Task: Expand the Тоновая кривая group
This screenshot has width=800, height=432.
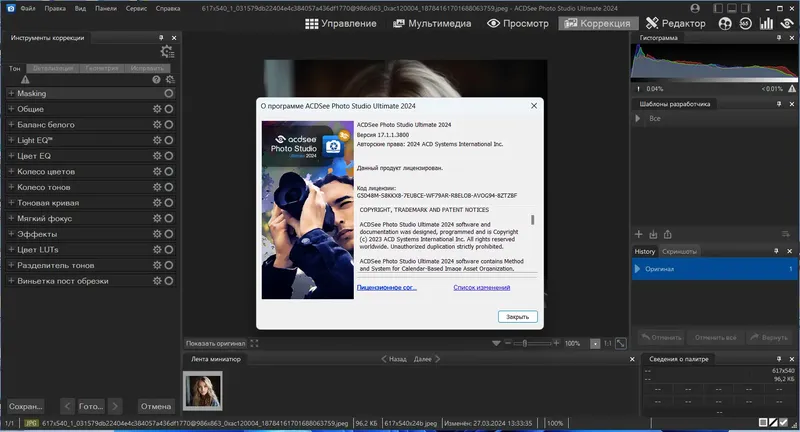Action: 11,202
